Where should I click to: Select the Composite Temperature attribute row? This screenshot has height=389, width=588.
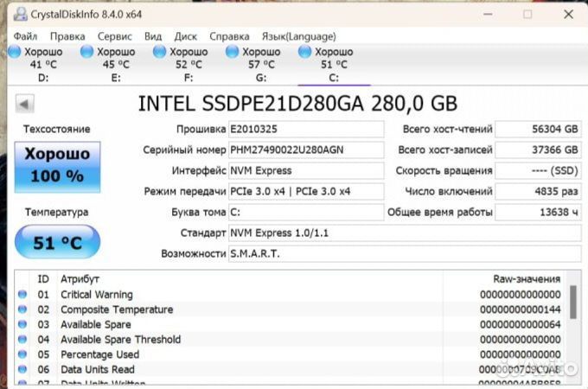291,309
